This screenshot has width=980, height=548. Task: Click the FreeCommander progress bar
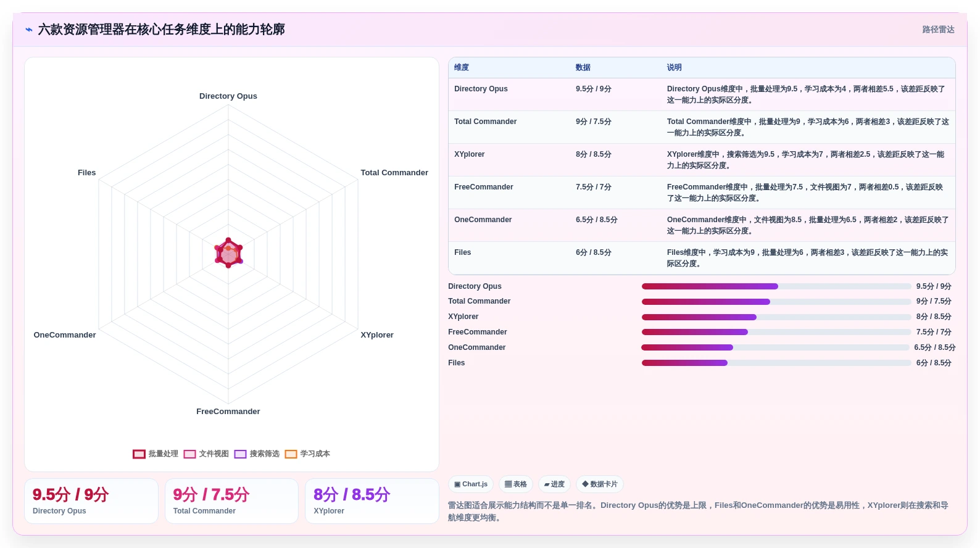[x=776, y=332]
